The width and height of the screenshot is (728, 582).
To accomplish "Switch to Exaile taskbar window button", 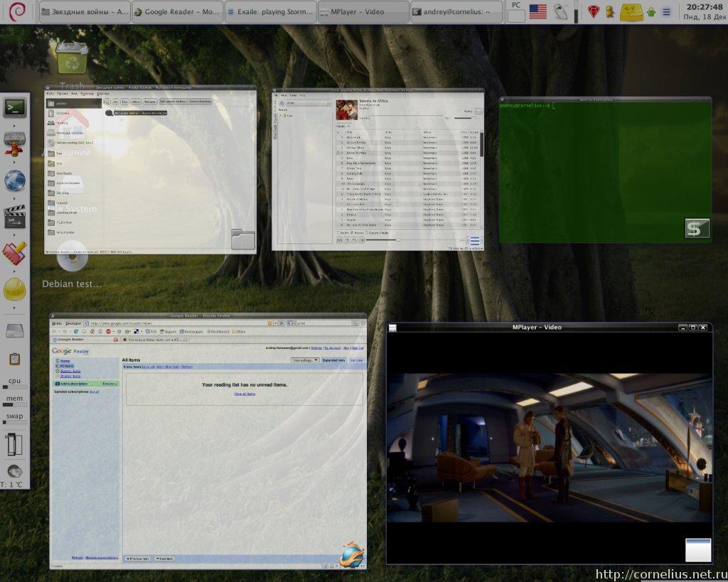I will click(270, 12).
